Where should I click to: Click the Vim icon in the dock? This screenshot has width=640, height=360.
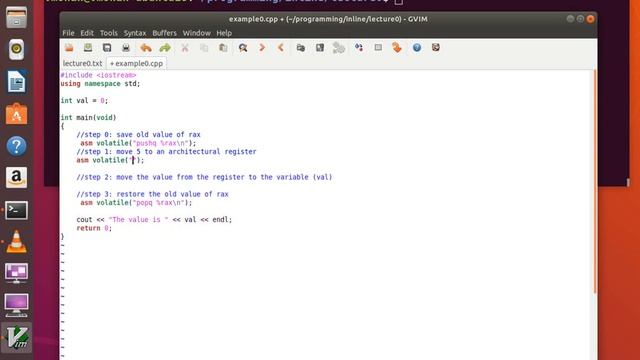coord(17,338)
